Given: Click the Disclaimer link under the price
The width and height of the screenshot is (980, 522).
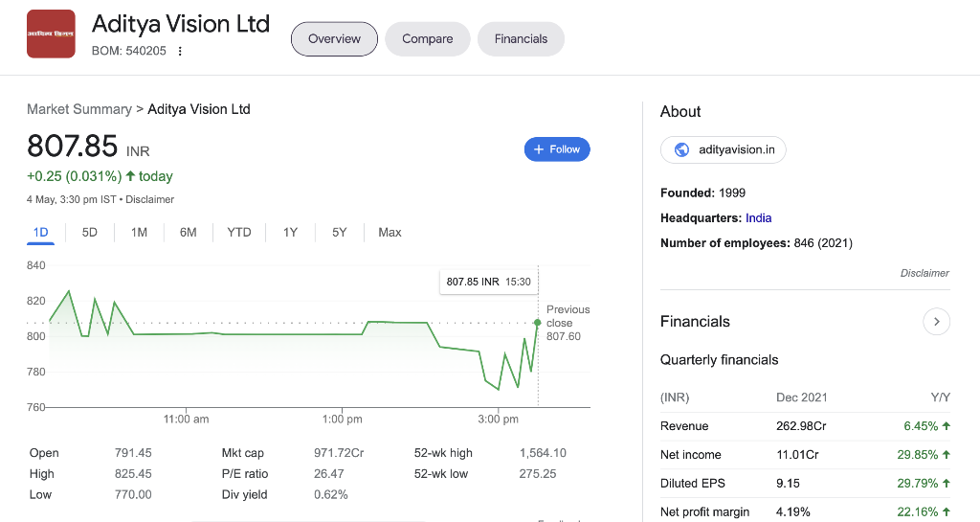Looking at the screenshot, I should pyautogui.click(x=150, y=199).
